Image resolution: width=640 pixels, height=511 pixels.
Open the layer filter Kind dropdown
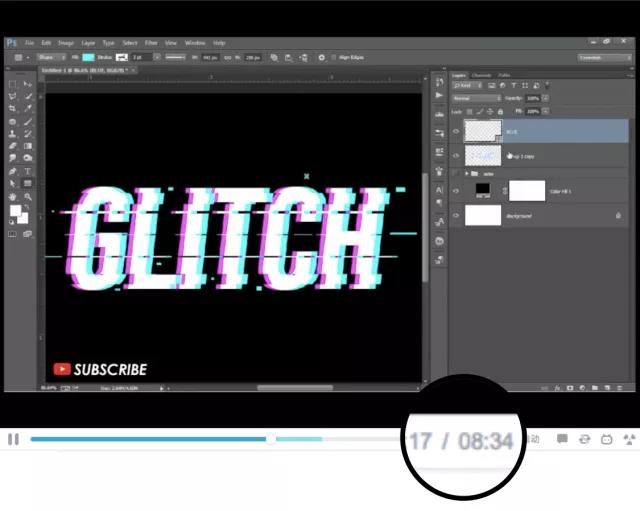(467, 85)
